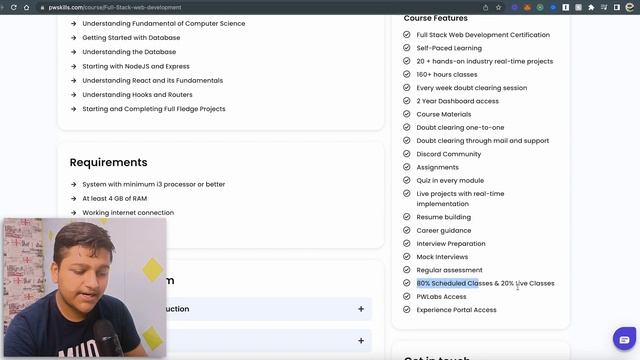
Task: Click the 'Course Features' heading
Action: 436,18
